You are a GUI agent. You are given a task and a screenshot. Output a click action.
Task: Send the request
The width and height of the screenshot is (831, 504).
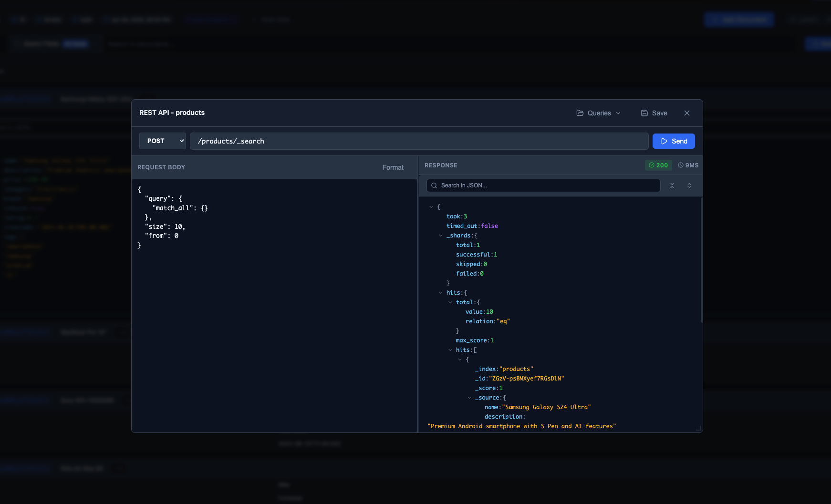tap(674, 141)
